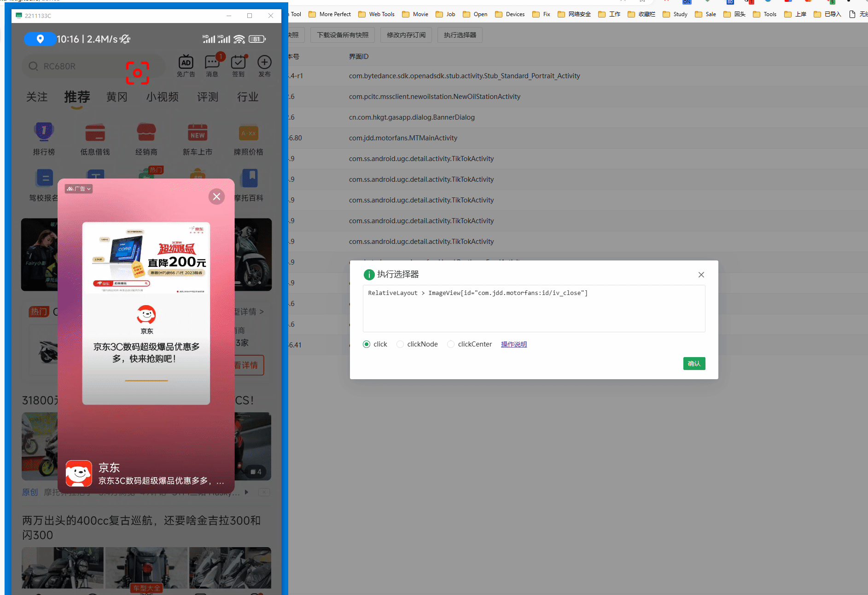Select the click radio option
This screenshot has width=868, height=595.
(367, 344)
